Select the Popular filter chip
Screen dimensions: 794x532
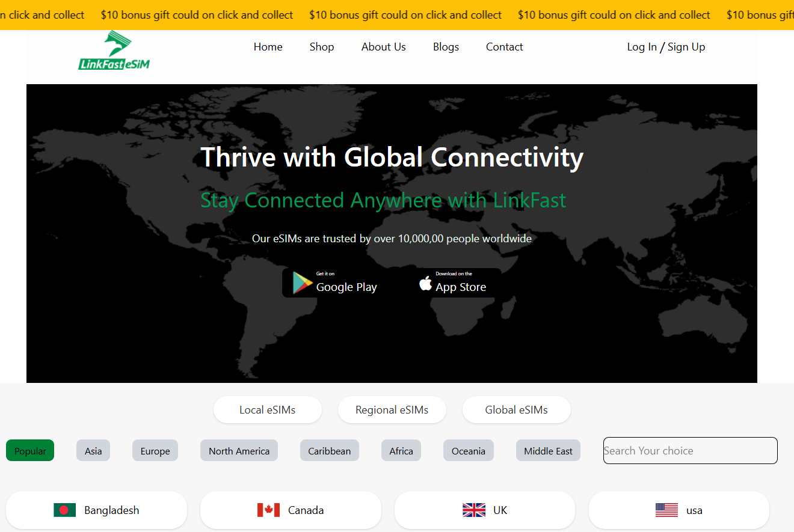click(x=30, y=451)
